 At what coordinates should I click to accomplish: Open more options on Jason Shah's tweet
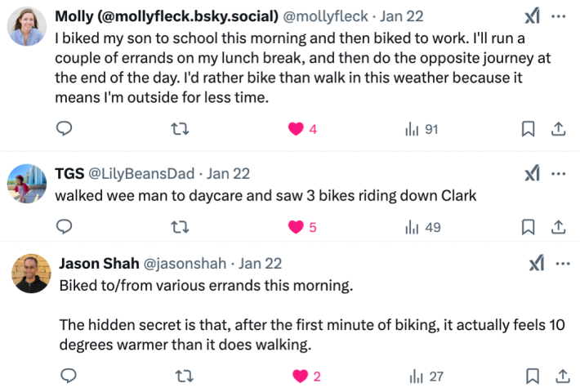[563, 263]
